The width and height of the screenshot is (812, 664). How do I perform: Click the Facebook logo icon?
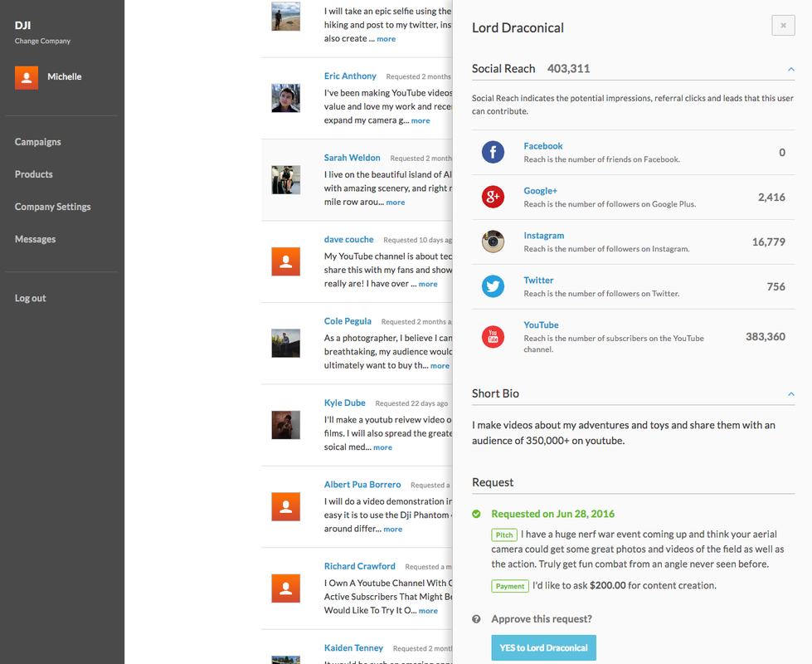pyautogui.click(x=493, y=153)
